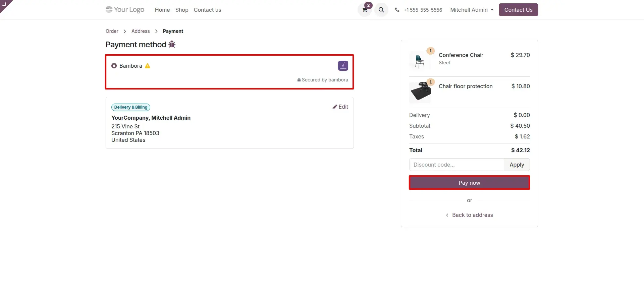The image size is (644, 300).
Task: Click the lock icon before Secured by bambora
Action: point(299,80)
